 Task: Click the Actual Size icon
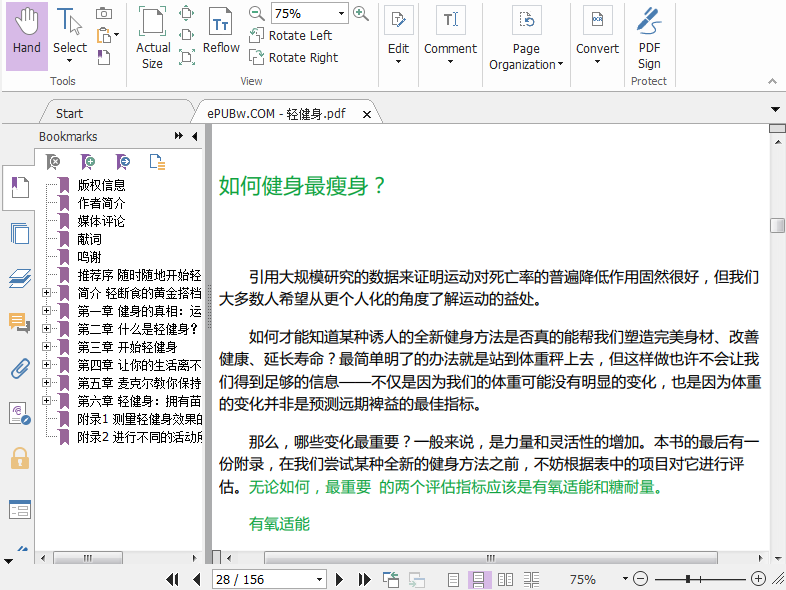[153, 22]
